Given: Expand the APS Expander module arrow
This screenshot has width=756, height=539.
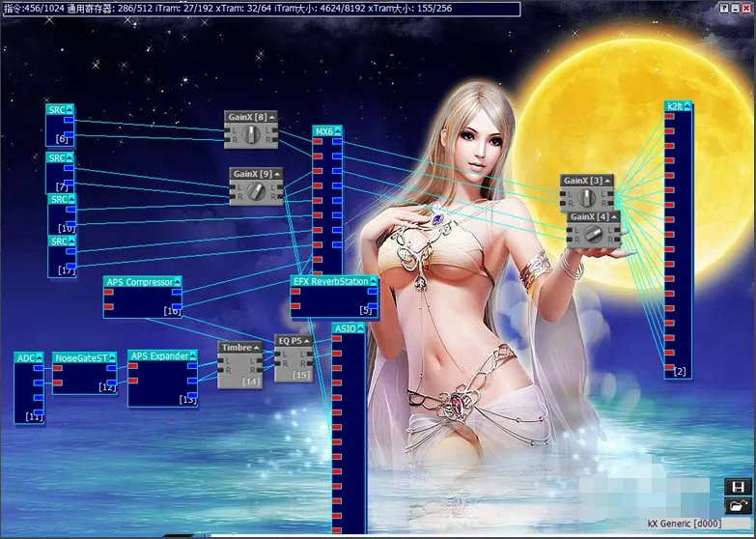Looking at the screenshot, I should [193, 355].
